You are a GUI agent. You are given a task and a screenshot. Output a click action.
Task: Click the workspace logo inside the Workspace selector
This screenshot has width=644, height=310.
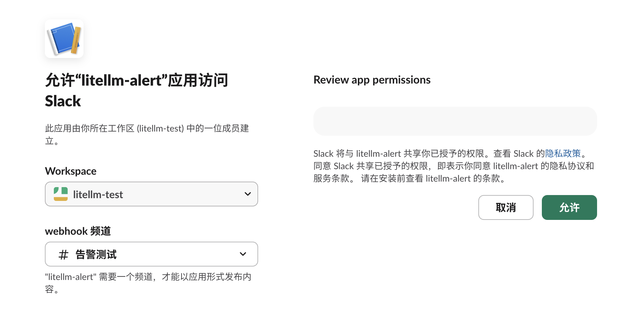(61, 194)
